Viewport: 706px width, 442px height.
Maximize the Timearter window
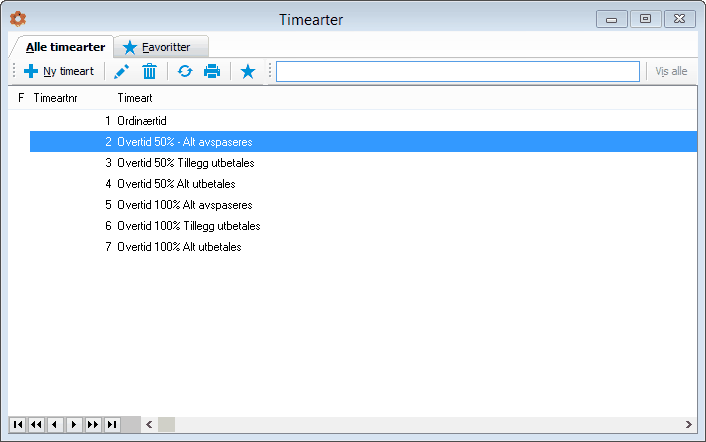pyautogui.click(x=645, y=19)
